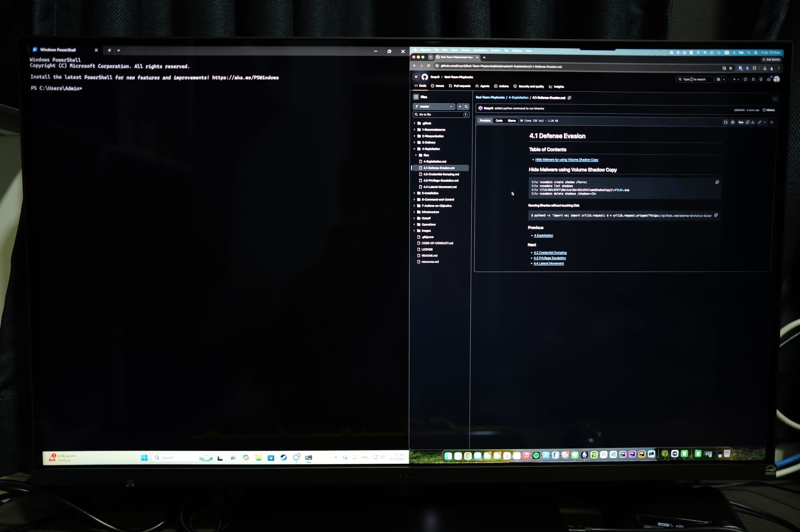Select the Preview view toggle
Screen dimensions: 800x532
[485, 120]
